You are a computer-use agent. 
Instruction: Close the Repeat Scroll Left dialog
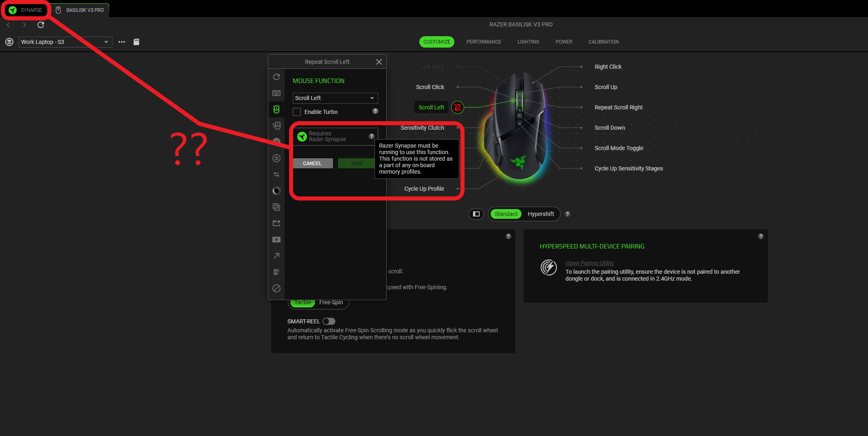(x=379, y=62)
